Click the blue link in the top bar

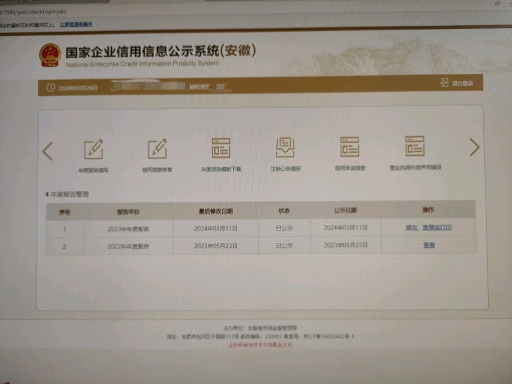(76, 24)
